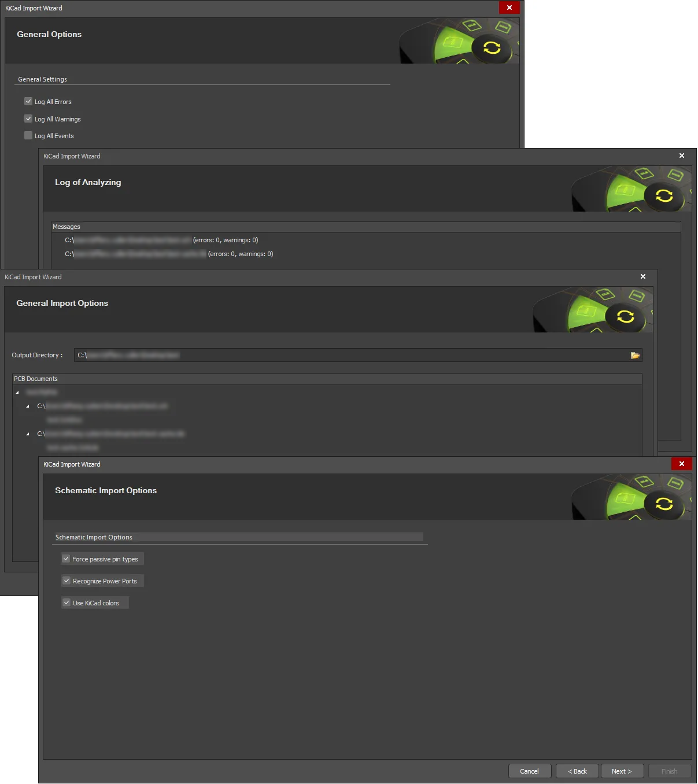Image resolution: width=698 pixels, height=784 pixels.
Task: Collapse the second C:\ document tree node
Action: (28, 434)
